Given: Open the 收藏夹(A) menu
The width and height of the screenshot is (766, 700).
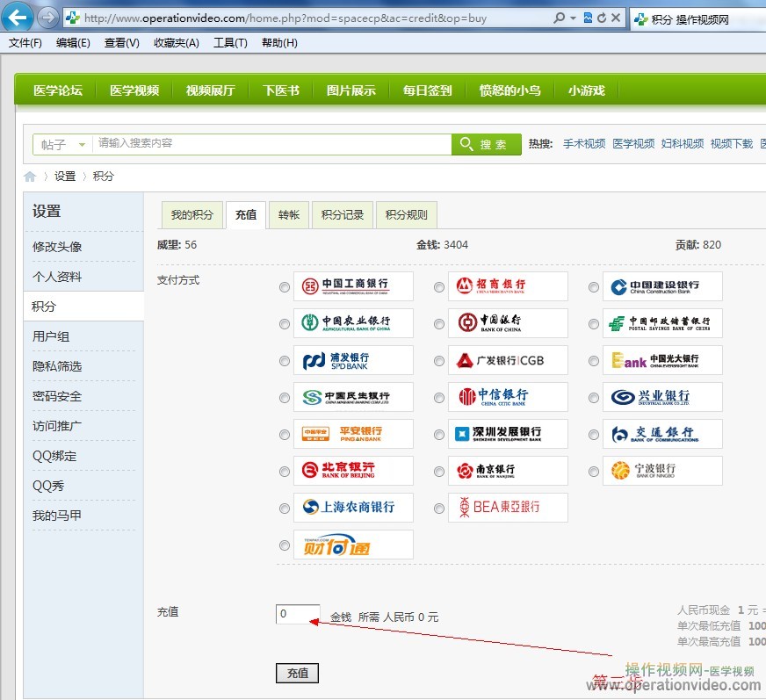Looking at the screenshot, I should (177, 43).
